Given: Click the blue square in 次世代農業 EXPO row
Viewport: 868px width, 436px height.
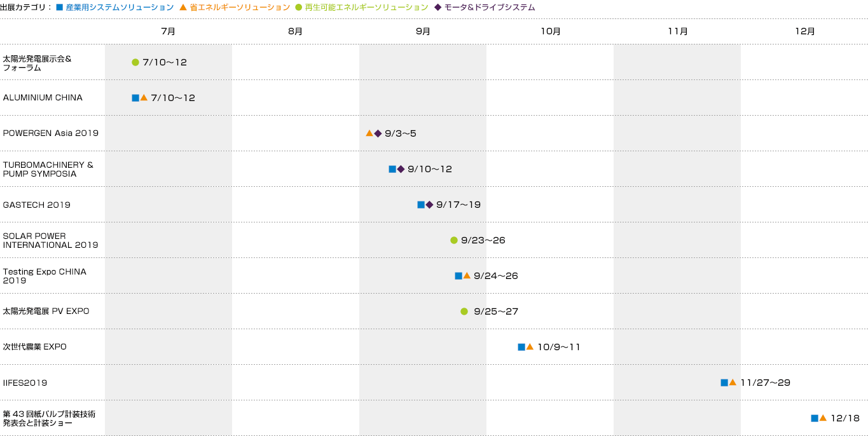Looking at the screenshot, I should point(521,347).
